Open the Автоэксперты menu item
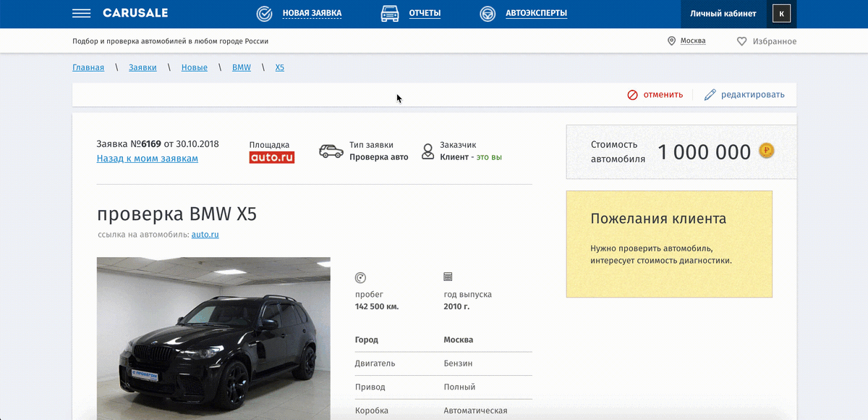Screen dimensions: 868x420 (x=536, y=14)
